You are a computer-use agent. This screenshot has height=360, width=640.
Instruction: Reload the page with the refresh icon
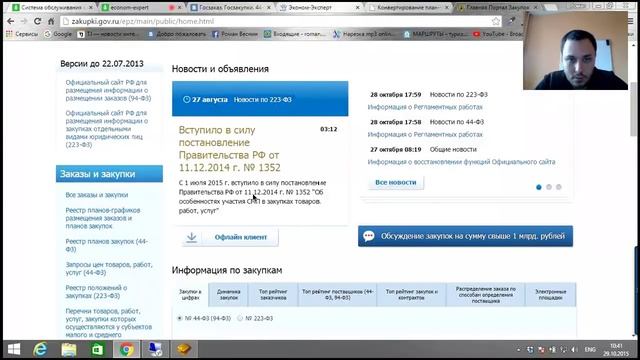[x=38, y=21]
